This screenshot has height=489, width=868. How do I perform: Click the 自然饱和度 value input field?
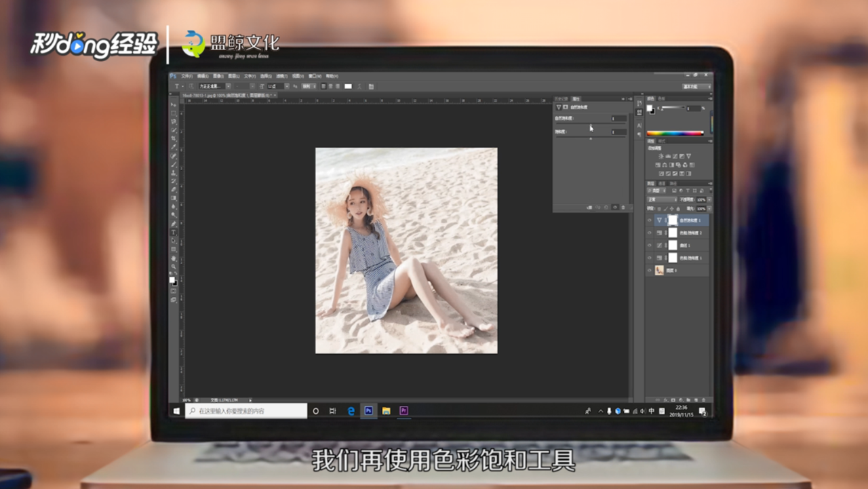pyautogui.click(x=619, y=118)
